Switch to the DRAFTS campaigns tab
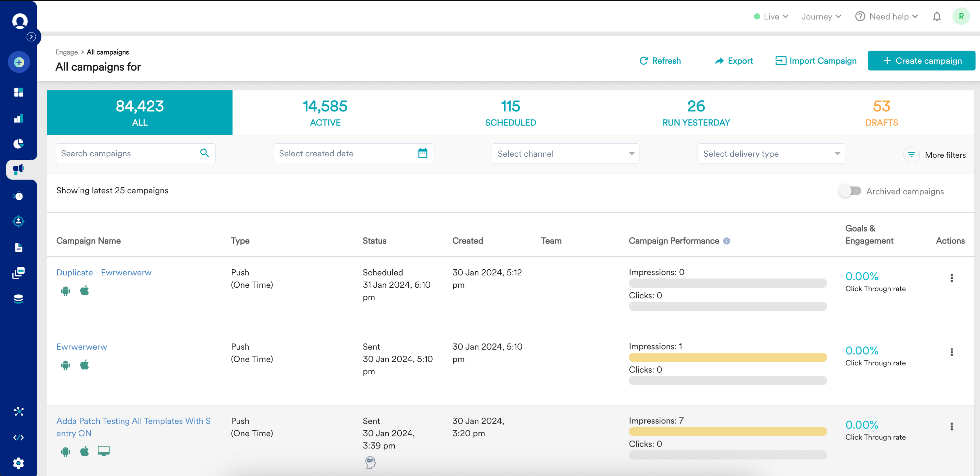 pos(881,113)
